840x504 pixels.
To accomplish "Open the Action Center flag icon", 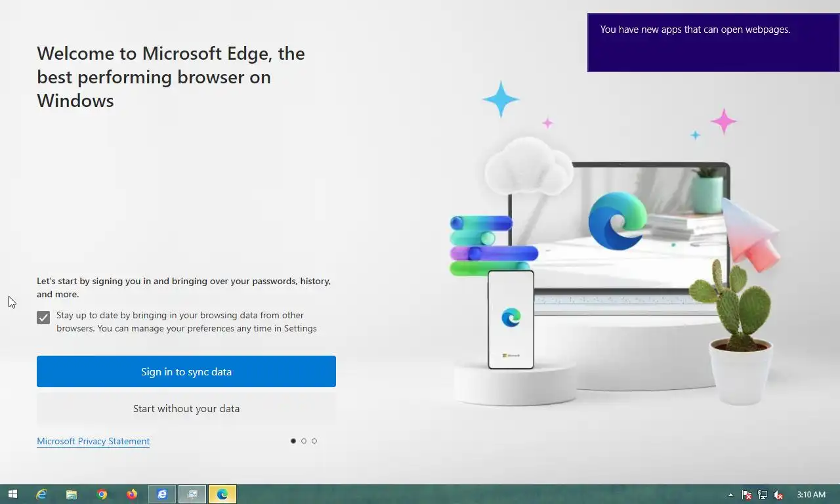I will (x=747, y=495).
